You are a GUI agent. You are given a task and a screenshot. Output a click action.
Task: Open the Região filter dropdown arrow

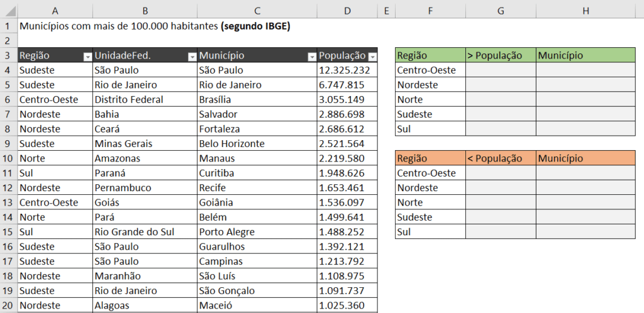click(x=87, y=57)
